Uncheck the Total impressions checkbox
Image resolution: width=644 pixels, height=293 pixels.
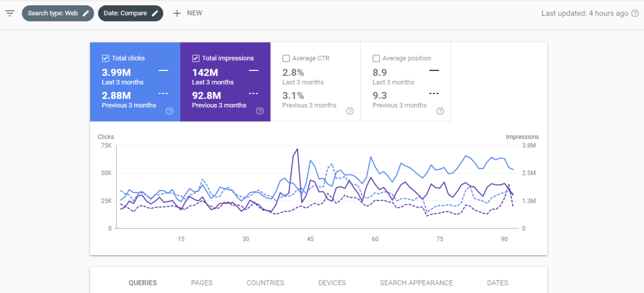(195, 58)
